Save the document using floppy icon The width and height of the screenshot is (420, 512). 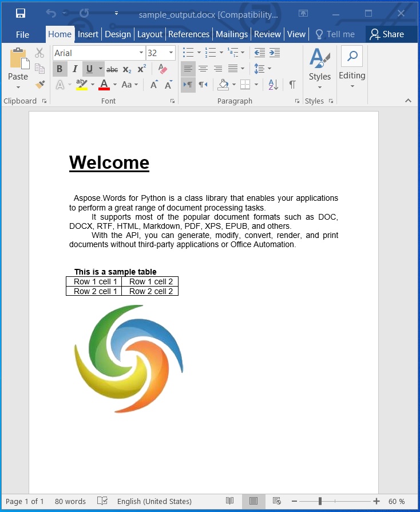21,13
